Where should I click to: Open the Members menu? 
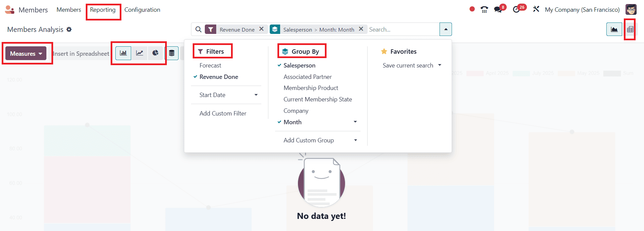(69, 10)
